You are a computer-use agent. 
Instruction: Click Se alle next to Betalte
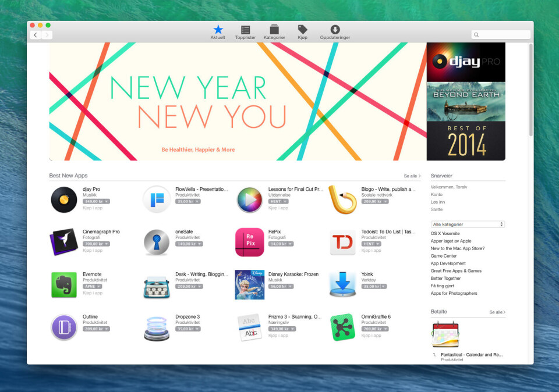point(497,312)
